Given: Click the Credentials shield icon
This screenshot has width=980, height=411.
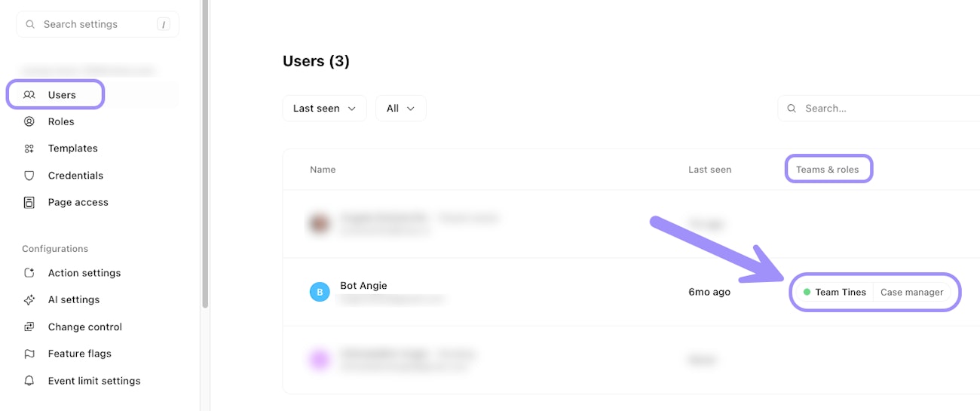Looking at the screenshot, I should [29, 176].
